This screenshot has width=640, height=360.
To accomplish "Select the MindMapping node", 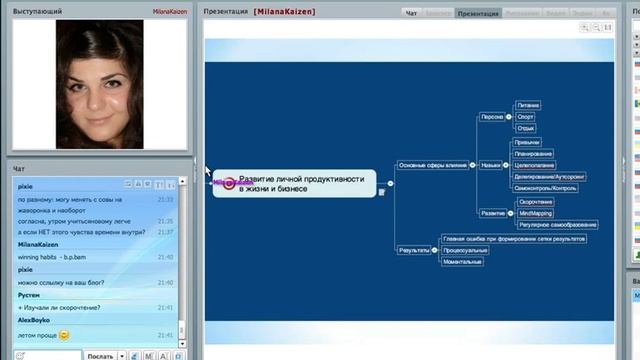I will click(536, 213).
